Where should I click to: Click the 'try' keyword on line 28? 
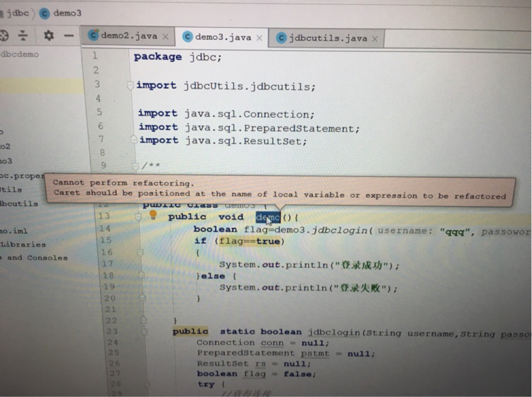pos(206,384)
